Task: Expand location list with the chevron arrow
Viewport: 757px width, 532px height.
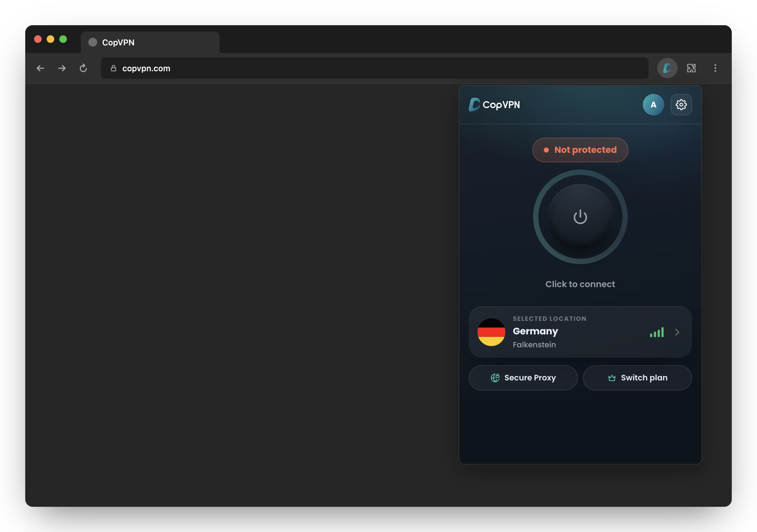Action: [x=677, y=332]
